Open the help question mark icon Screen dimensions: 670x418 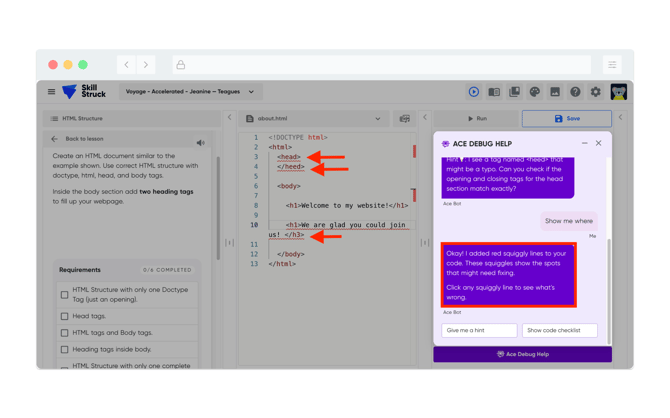click(575, 92)
